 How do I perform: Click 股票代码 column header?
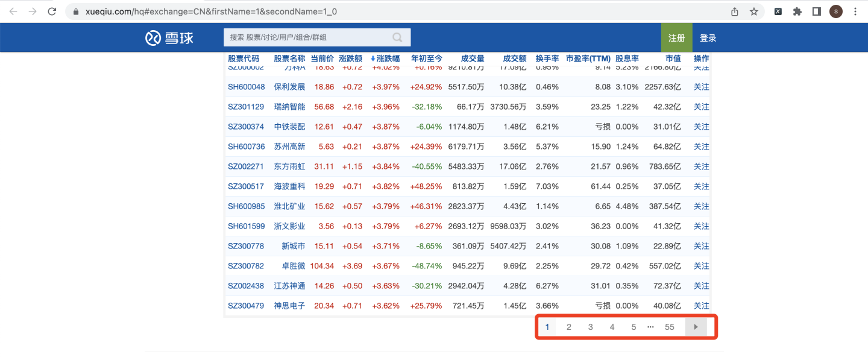(x=244, y=58)
